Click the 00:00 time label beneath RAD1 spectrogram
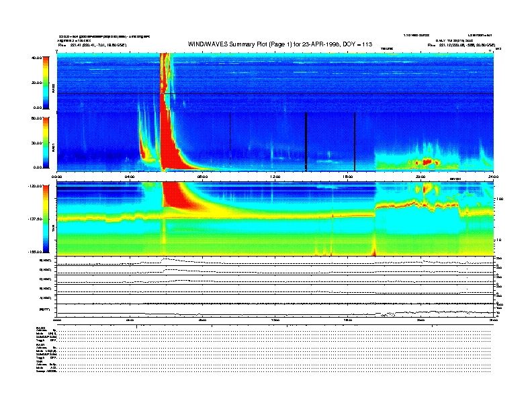The width and height of the screenshot is (532, 411). pyautogui.click(x=56, y=177)
